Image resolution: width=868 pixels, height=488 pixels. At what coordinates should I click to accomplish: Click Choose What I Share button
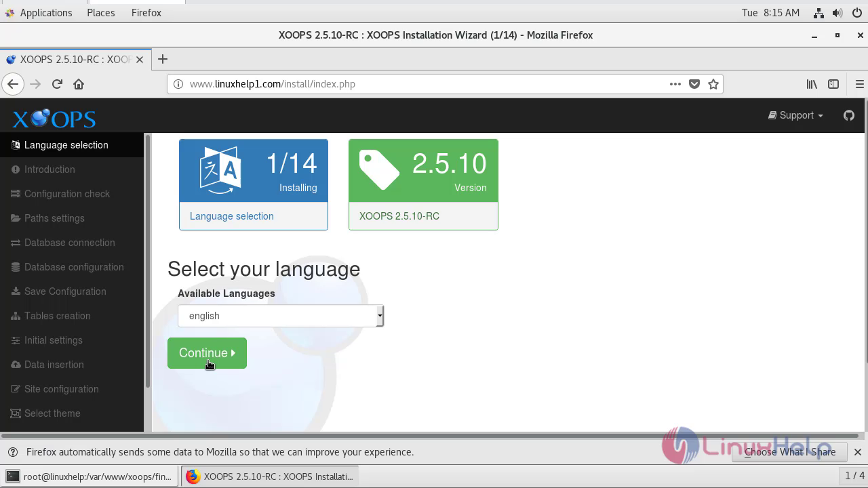790,452
